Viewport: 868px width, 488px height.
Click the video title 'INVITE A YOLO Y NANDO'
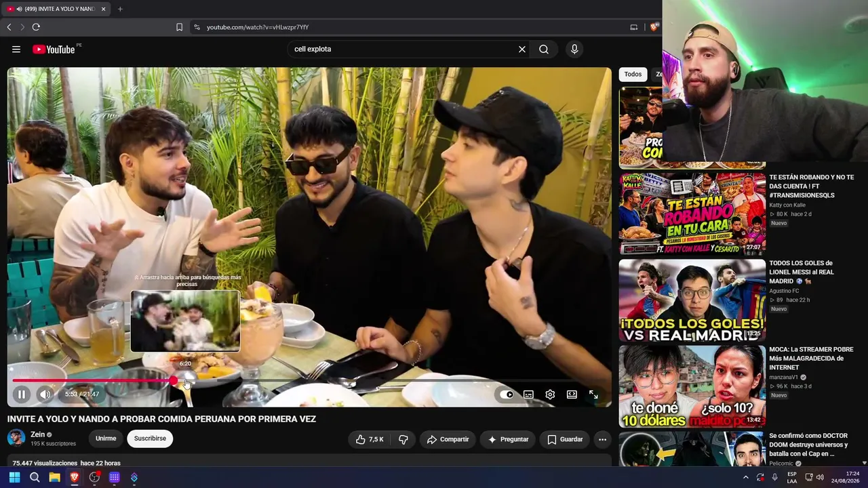(x=161, y=419)
